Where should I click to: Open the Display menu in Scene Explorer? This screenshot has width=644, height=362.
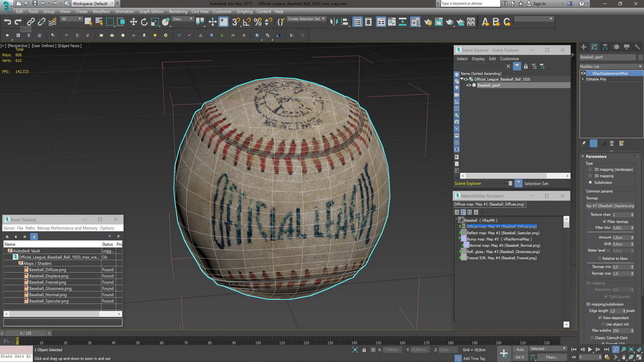[478, 59]
